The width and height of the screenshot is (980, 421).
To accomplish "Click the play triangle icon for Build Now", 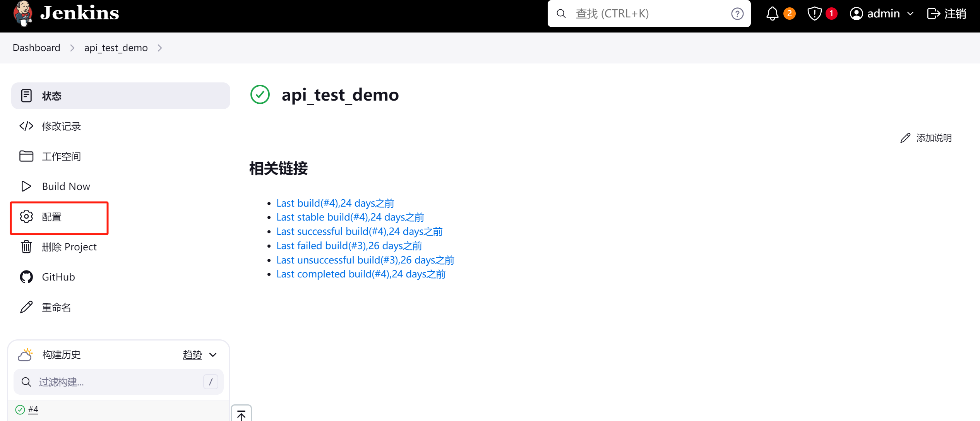I will tap(26, 187).
